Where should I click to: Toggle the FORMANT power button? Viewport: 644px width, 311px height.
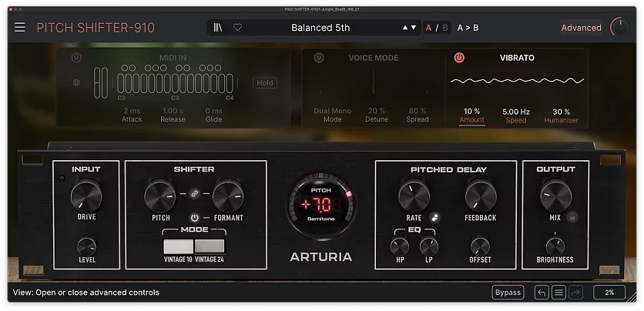click(195, 217)
